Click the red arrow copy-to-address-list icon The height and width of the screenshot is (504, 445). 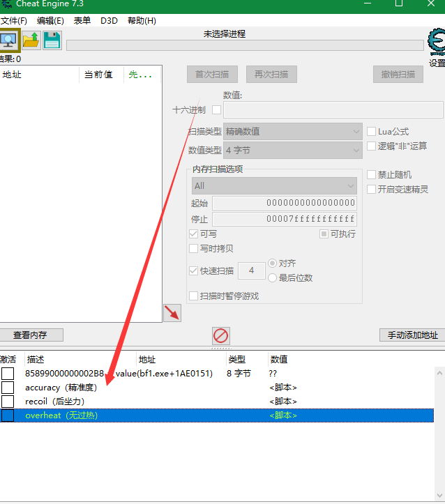click(x=172, y=313)
